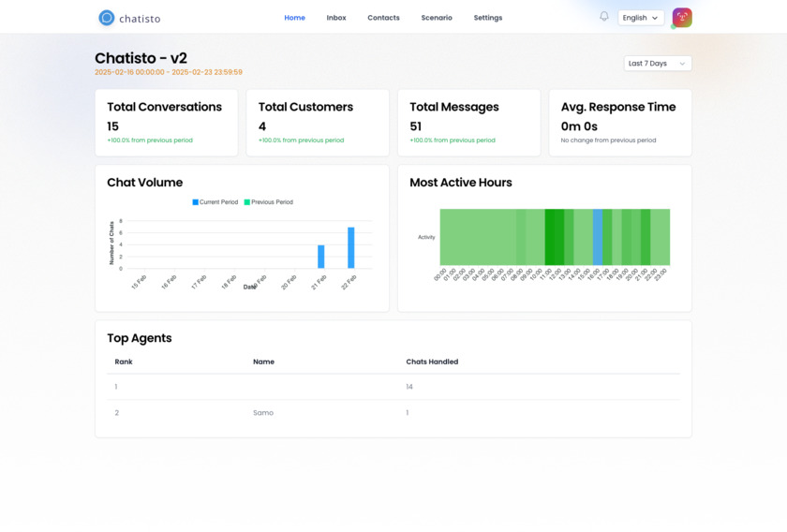Open the user profile avatar
Image resolution: width=787 pixels, height=532 pixels.
click(x=682, y=18)
